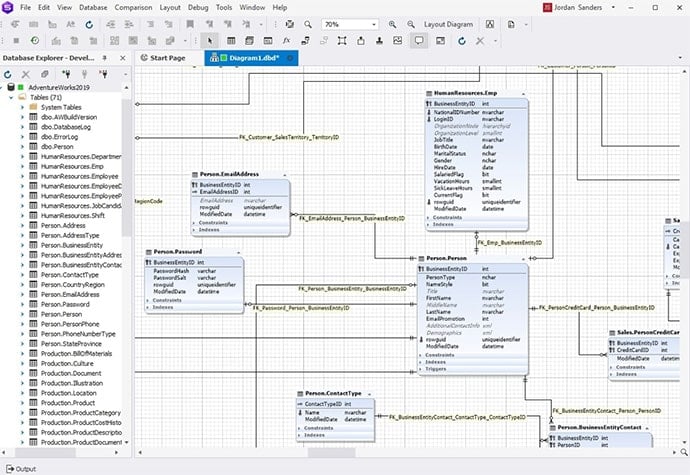
Task: Click the diagram overview window icon
Action: pos(440,41)
